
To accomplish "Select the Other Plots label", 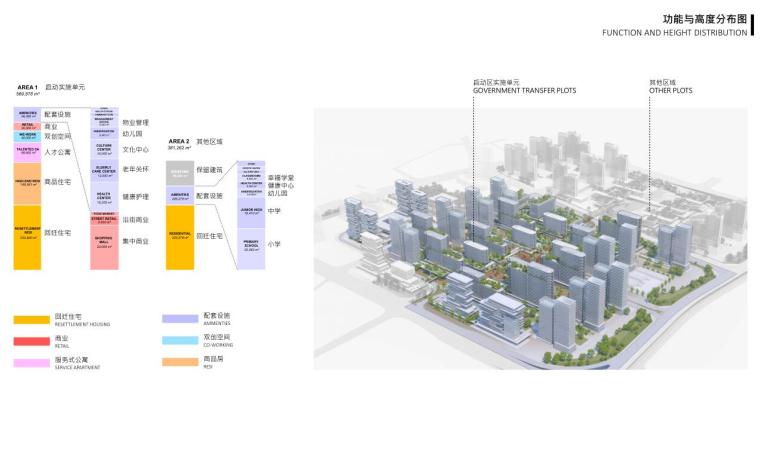I will coord(670,87).
